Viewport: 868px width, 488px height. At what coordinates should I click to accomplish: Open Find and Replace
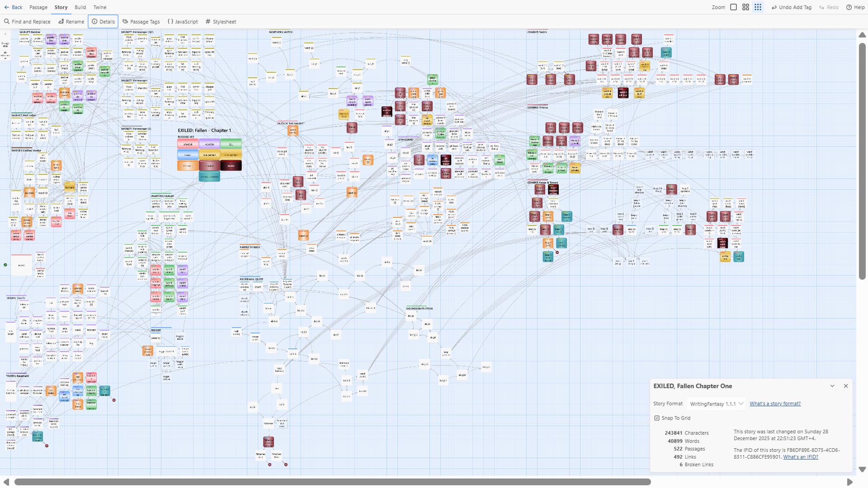click(27, 22)
